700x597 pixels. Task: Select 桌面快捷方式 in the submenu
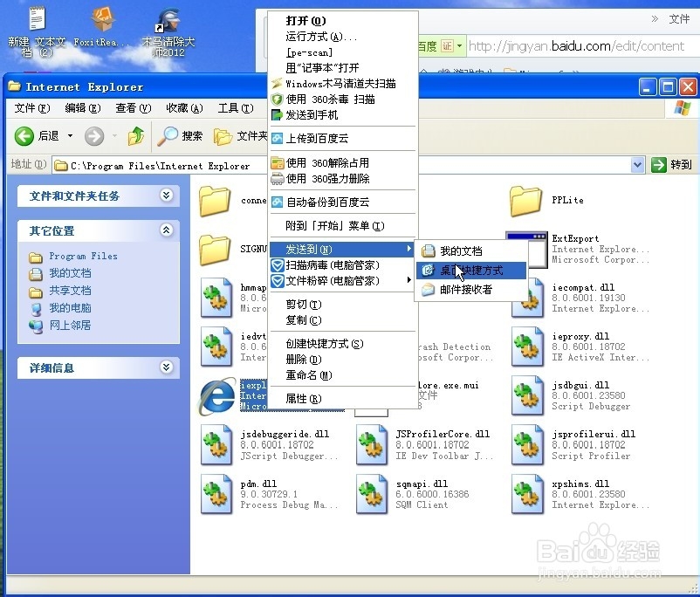[x=471, y=271]
